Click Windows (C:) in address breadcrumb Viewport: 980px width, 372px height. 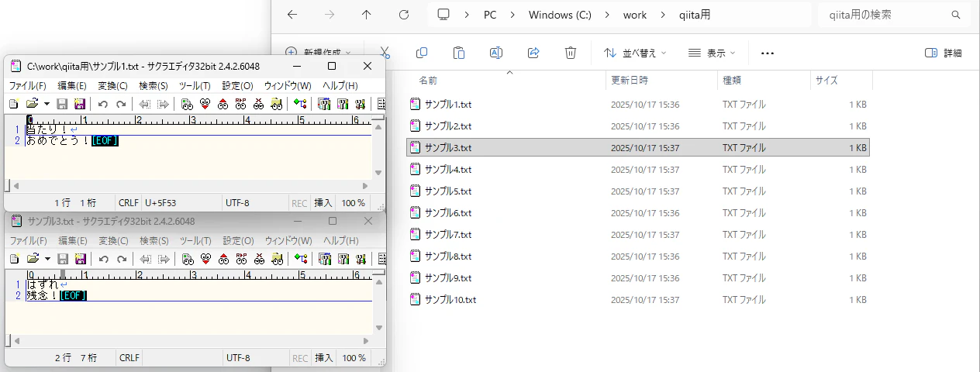coord(561,15)
